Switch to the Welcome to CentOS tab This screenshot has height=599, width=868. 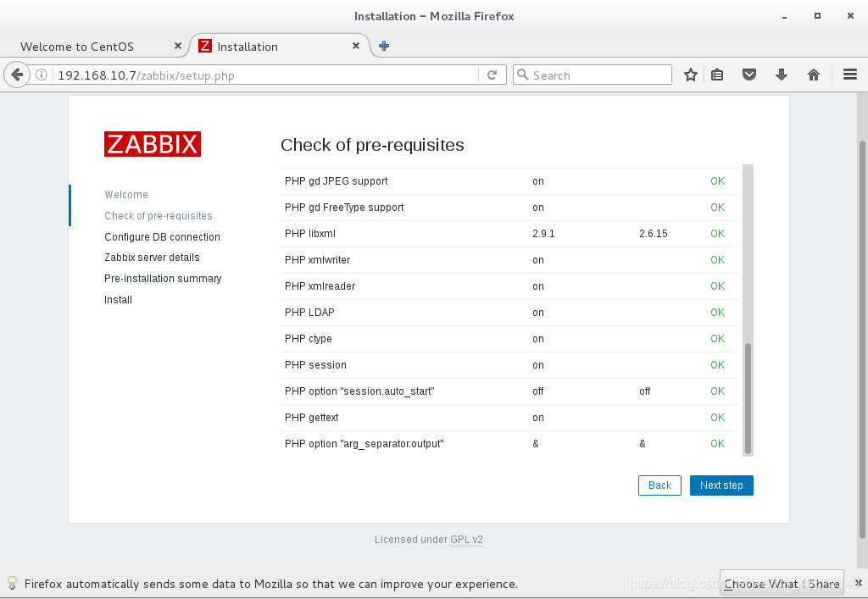point(77,47)
